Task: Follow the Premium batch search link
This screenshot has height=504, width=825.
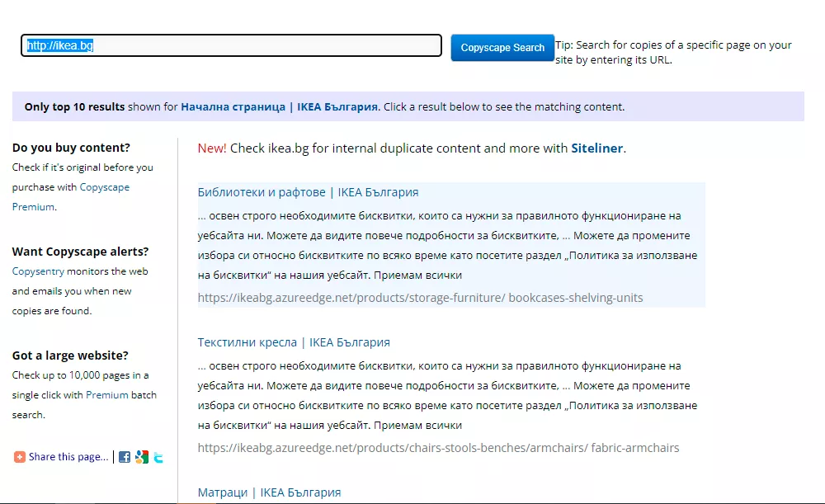Action: coord(106,395)
